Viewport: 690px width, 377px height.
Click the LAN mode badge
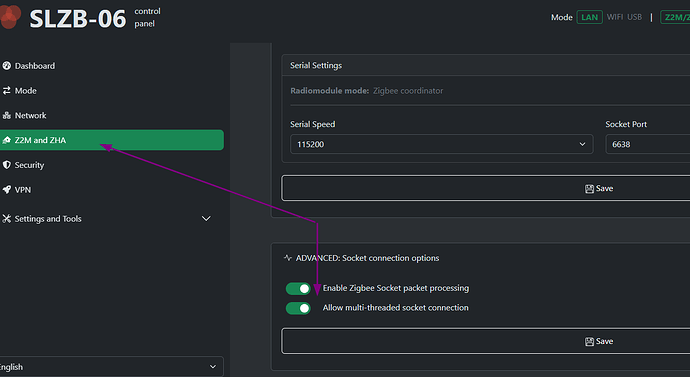click(x=589, y=17)
